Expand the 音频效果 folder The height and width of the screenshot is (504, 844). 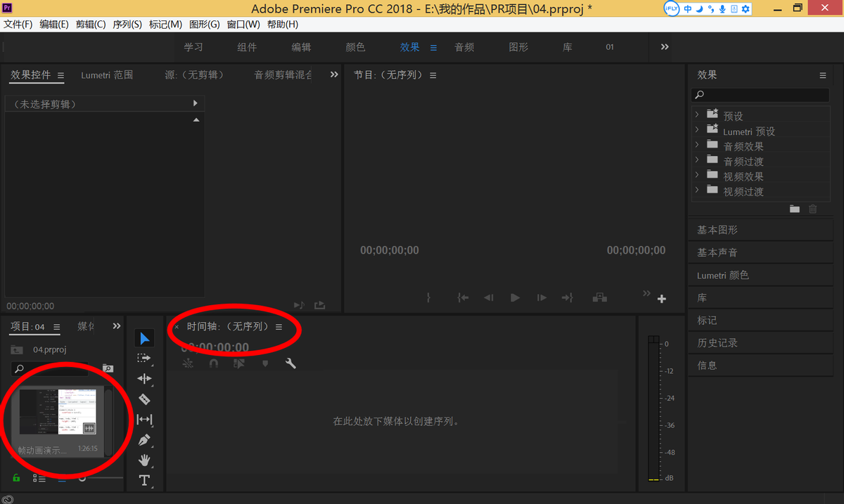coord(697,144)
